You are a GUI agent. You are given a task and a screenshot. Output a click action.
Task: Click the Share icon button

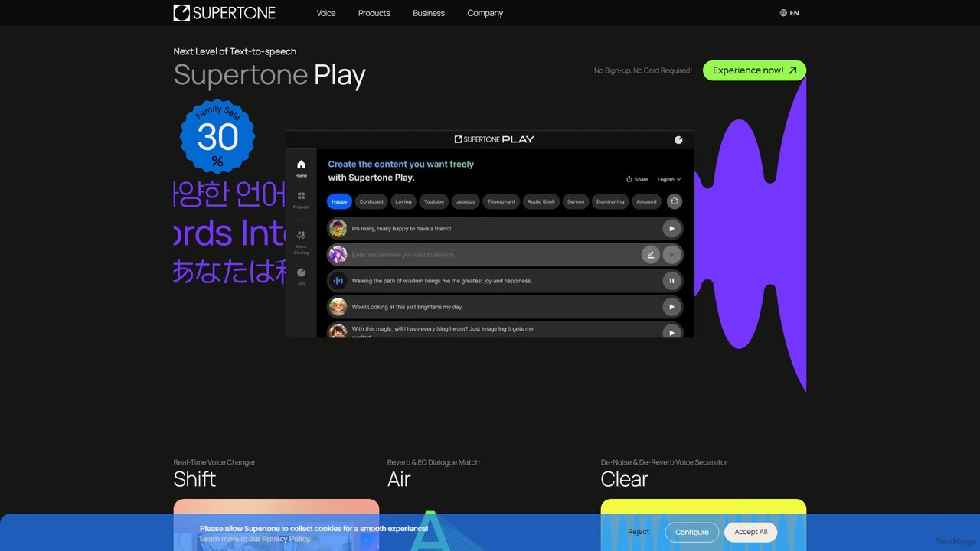point(637,179)
